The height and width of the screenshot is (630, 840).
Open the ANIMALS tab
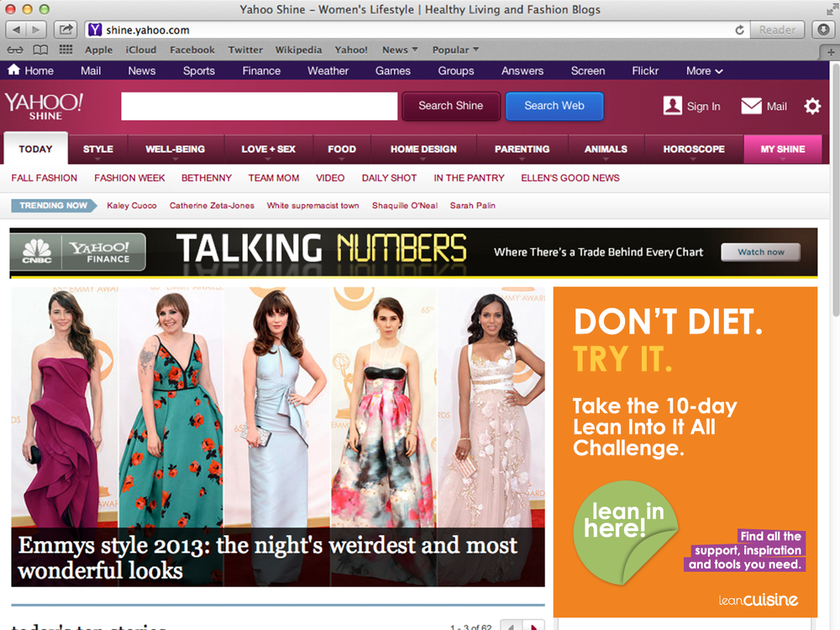point(606,149)
